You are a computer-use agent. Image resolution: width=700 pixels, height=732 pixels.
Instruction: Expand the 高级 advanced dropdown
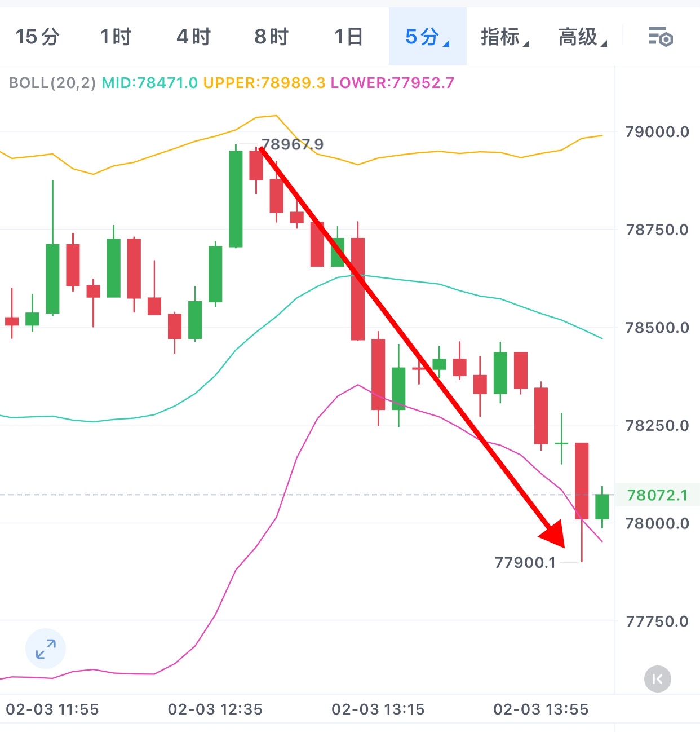point(582,37)
